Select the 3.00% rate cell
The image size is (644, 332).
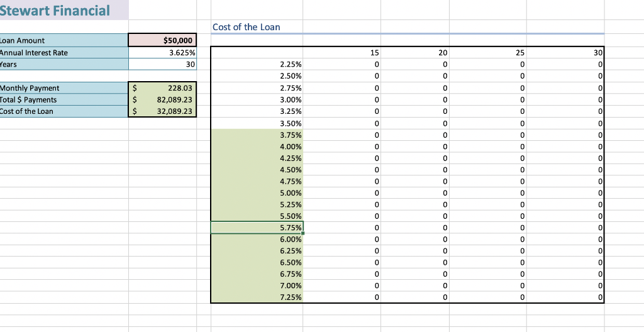[x=257, y=99]
